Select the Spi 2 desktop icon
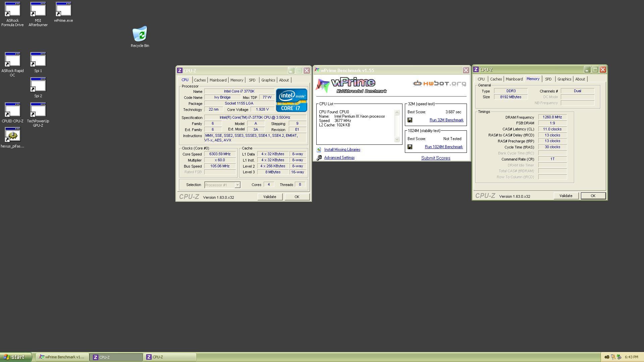Image resolution: width=644 pixels, height=362 pixels. pos(38,87)
